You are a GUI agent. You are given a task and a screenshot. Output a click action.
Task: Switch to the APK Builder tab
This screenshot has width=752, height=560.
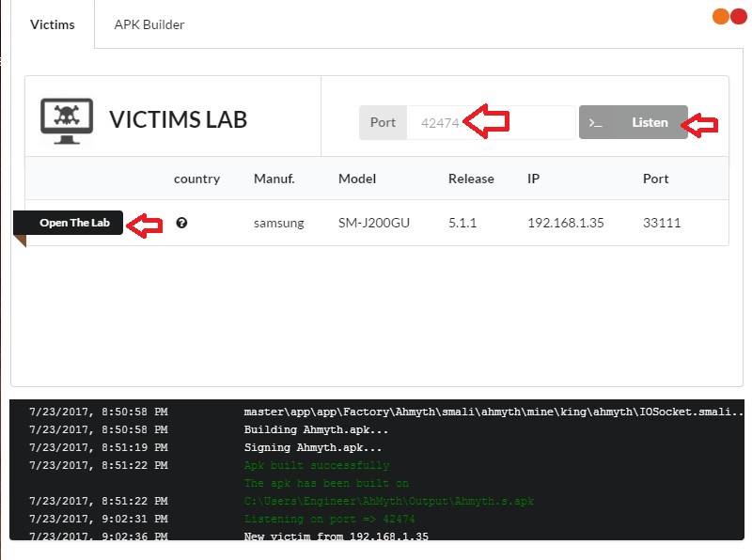149,24
